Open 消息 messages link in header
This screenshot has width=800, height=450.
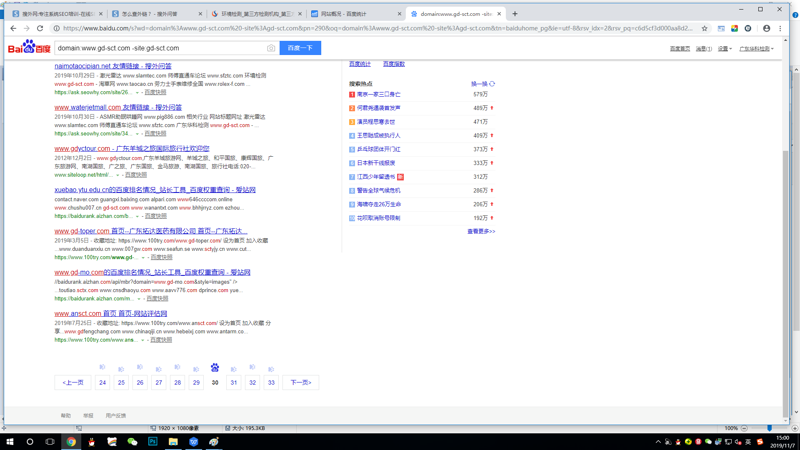click(x=704, y=49)
